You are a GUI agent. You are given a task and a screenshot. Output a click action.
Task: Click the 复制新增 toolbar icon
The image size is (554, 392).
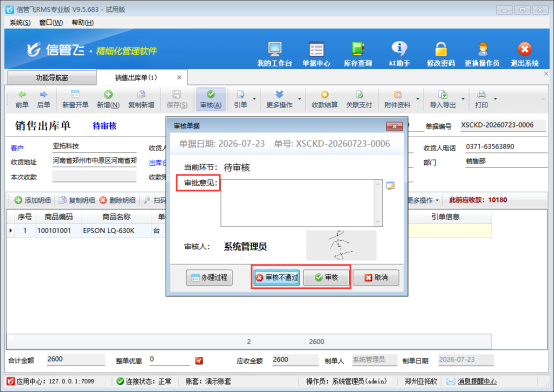click(141, 99)
